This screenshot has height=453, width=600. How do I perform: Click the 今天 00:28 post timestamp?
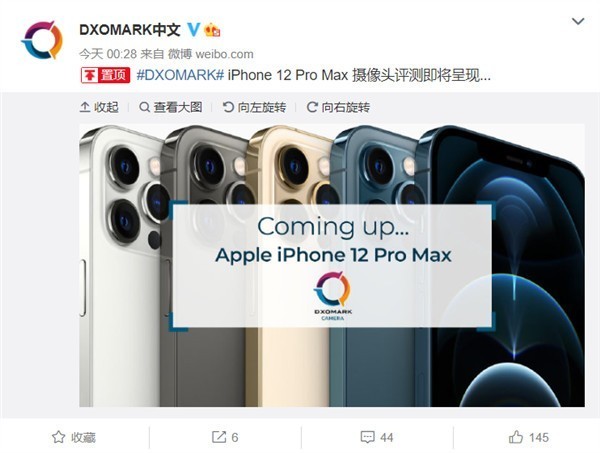(108, 54)
